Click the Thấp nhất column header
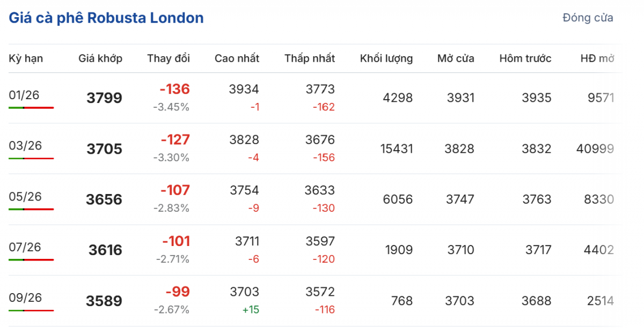This screenshot has height=328, width=644. tap(310, 58)
